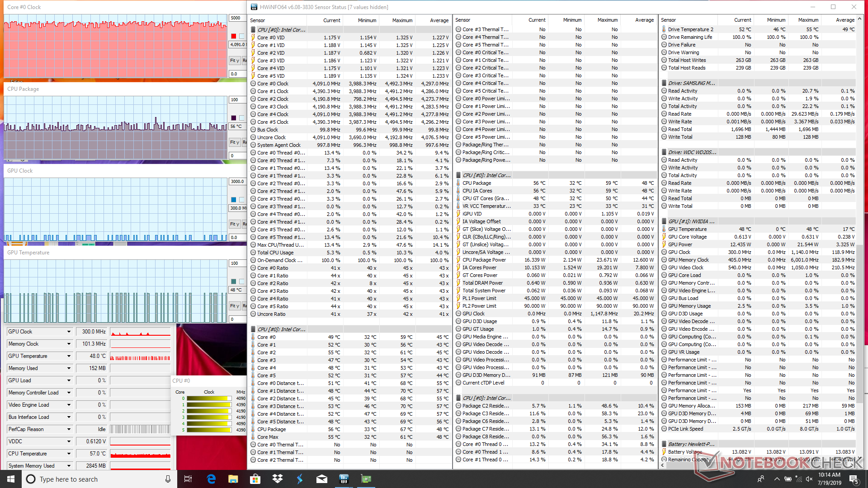Click dark purple swatch in CPU Package graph
Viewport: 868px width, 488px height.
point(233,118)
